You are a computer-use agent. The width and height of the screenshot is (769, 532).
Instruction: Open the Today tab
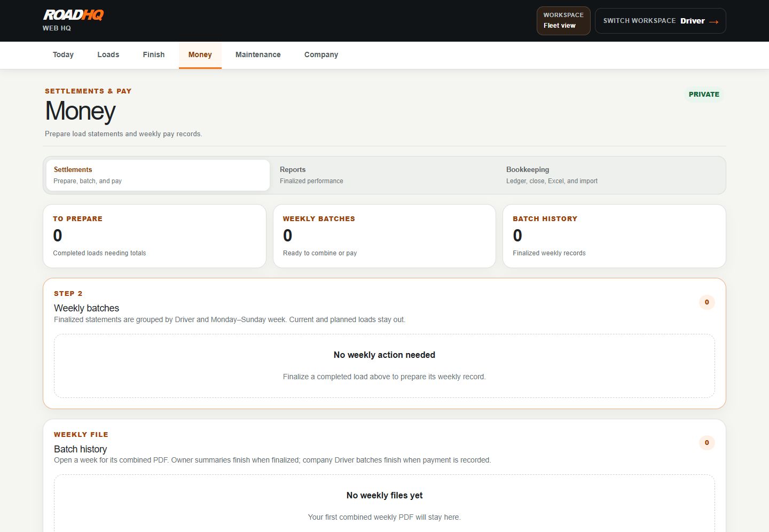coord(63,54)
